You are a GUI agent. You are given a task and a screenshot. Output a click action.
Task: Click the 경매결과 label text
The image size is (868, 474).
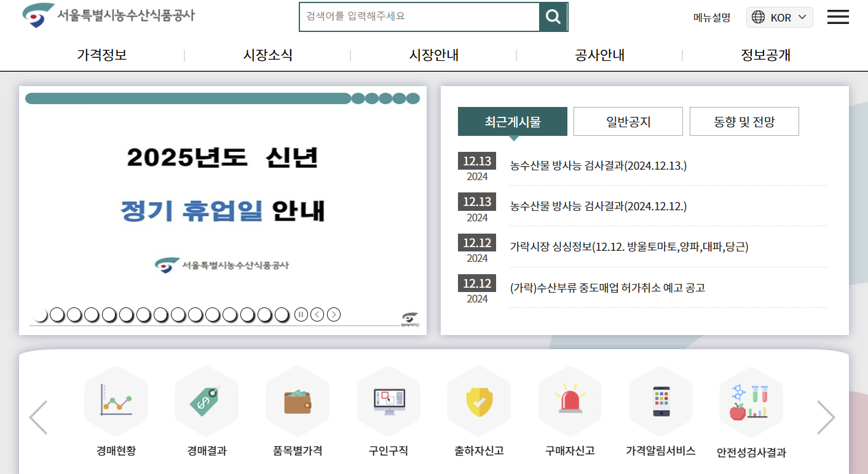pos(207,451)
